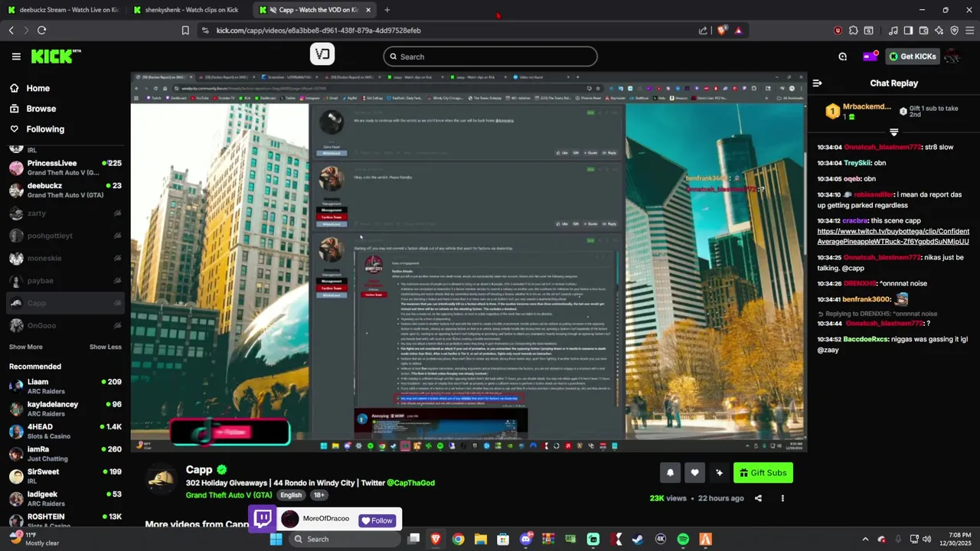Click Grand Theft Auto V (GTA) category link
Viewport: 980px width, 551px height.
pos(229,495)
